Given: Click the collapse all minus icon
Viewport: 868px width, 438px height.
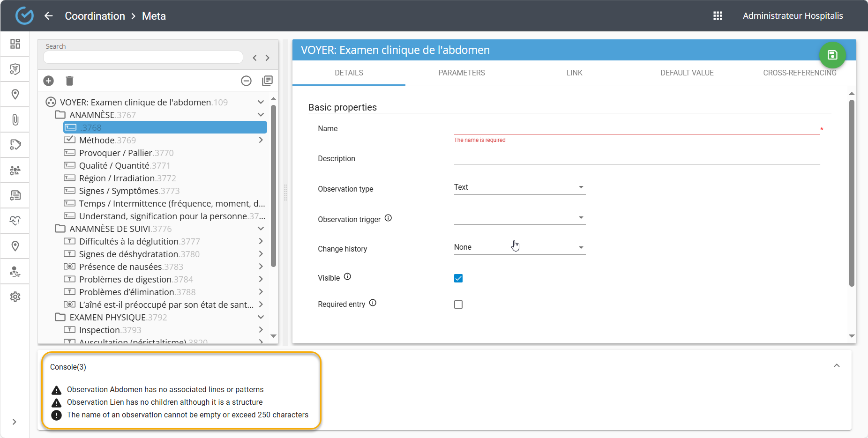Looking at the screenshot, I should click(246, 81).
